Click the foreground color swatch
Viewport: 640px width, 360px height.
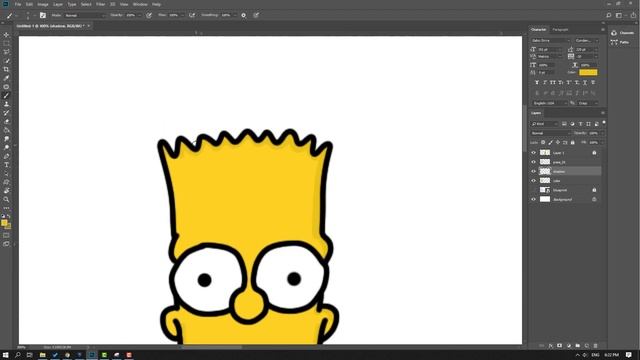[x=4, y=222]
